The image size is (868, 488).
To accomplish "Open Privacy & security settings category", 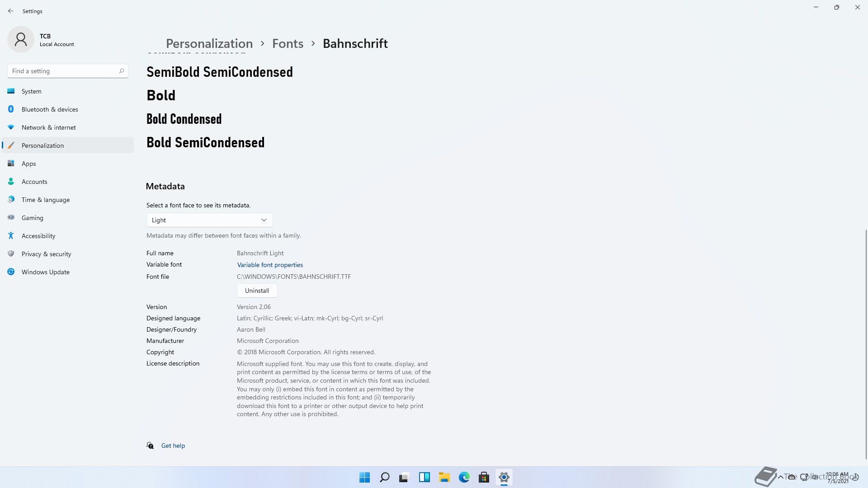I will (68, 254).
